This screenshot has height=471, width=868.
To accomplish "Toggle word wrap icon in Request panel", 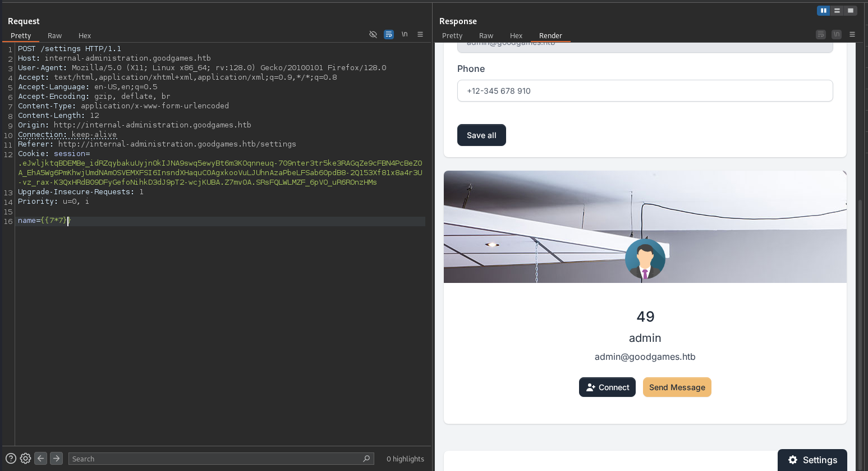I will [x=389, y=34].
